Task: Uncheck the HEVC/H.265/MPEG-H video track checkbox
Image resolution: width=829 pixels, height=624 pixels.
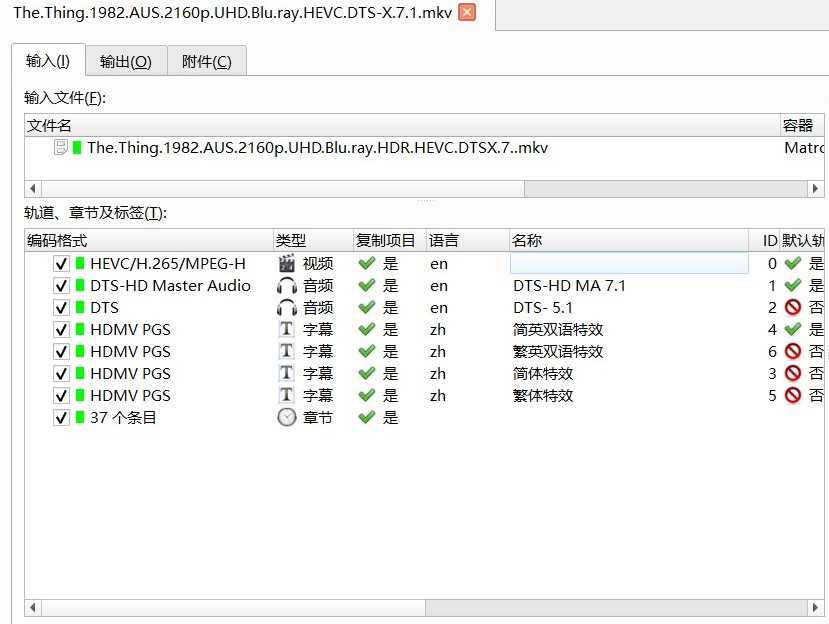Action: (61, 263)
